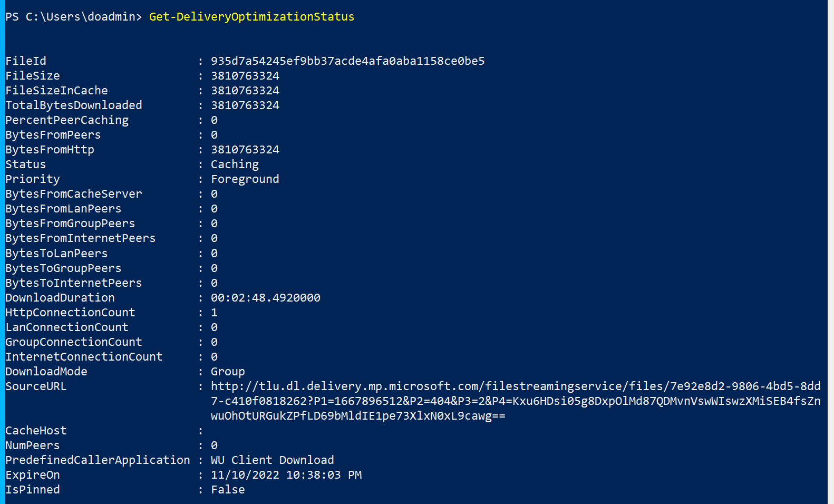Click the HttpConnectionCount value 1
Image resolution: width=834 pixels, height=504 pixels.
coord(214,313)
